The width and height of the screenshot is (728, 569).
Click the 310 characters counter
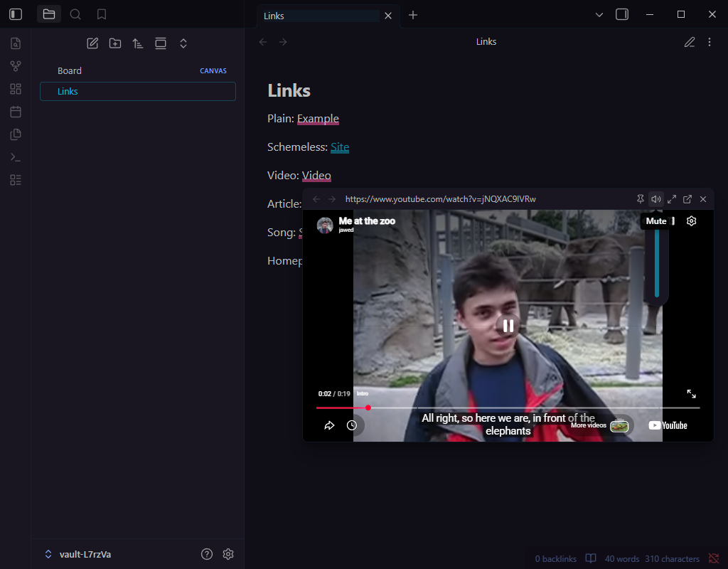click(672, 559)
